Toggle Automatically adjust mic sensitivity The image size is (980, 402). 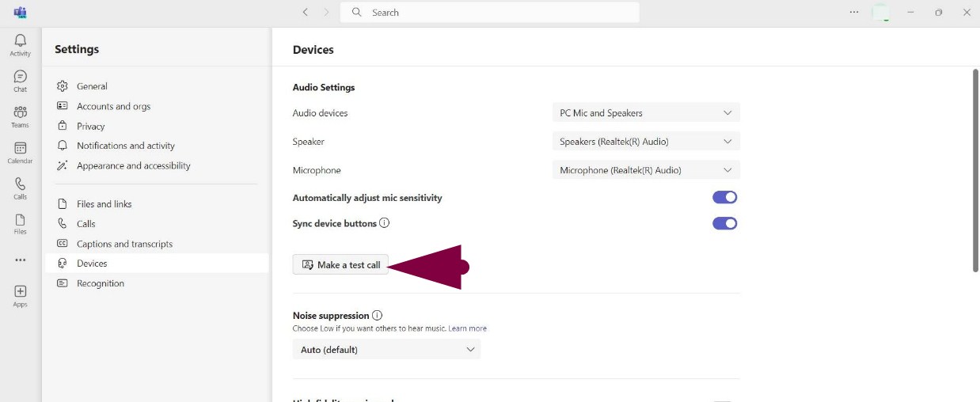724,198
